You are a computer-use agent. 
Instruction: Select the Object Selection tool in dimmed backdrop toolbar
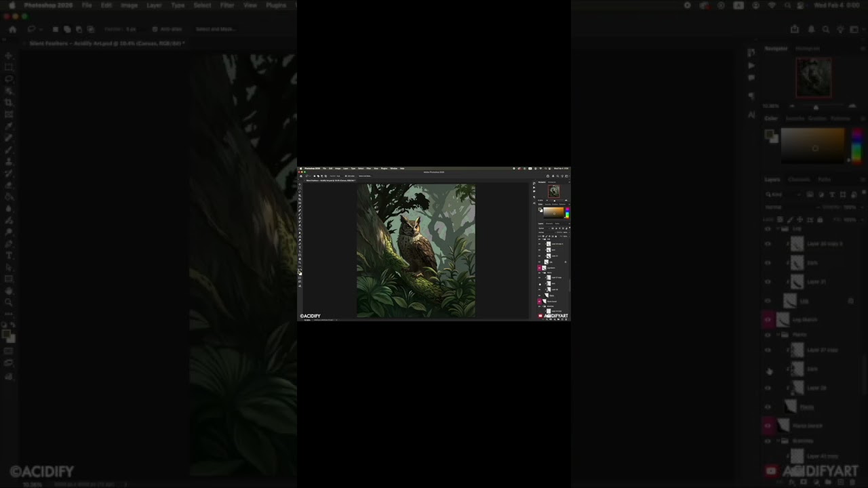(9, 91)
